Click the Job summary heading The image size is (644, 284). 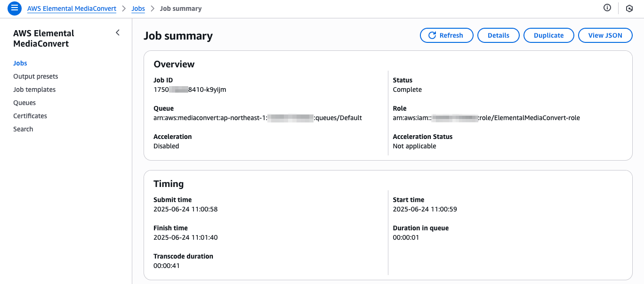178,36
